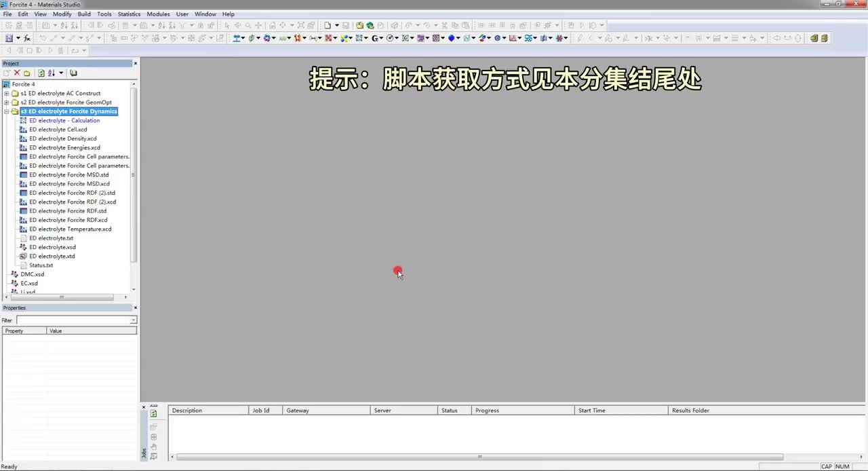Screen dimensions: 868x471
Task: Close the Jobs panel
Action: [144, 407]
